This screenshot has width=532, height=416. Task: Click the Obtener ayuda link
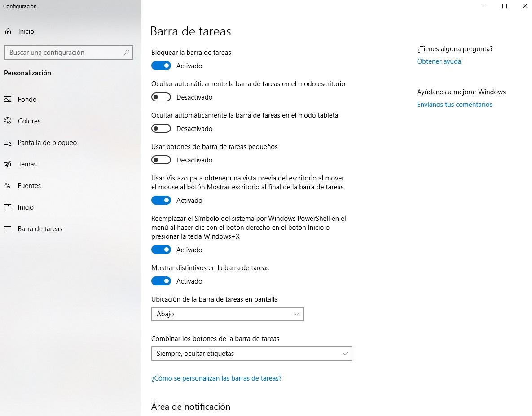(x=439, y=61)
